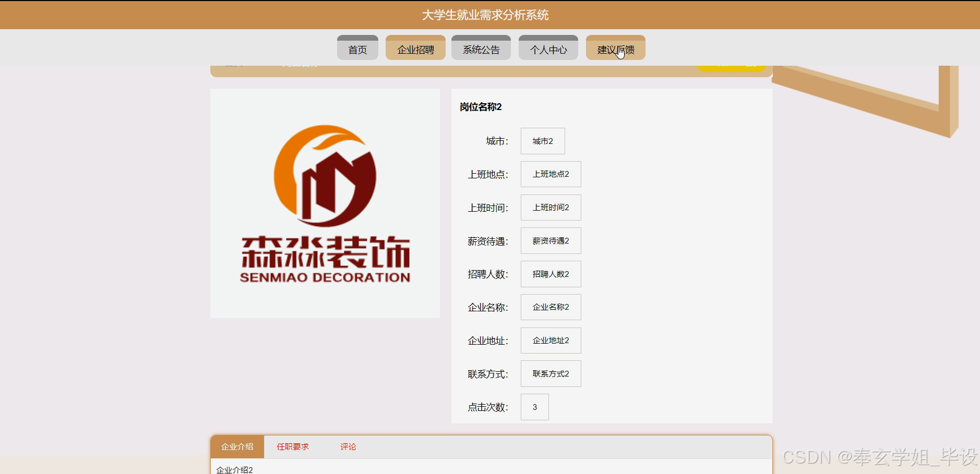Image resolution: width=980 pixels, height=474 pixels.
Task: Open the 个人中心 navigation tab
Action: (548, 48)
